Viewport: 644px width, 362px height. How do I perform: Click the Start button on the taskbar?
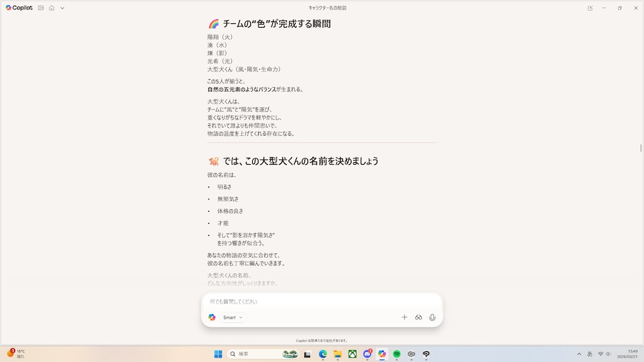click(x=217, y=354)
